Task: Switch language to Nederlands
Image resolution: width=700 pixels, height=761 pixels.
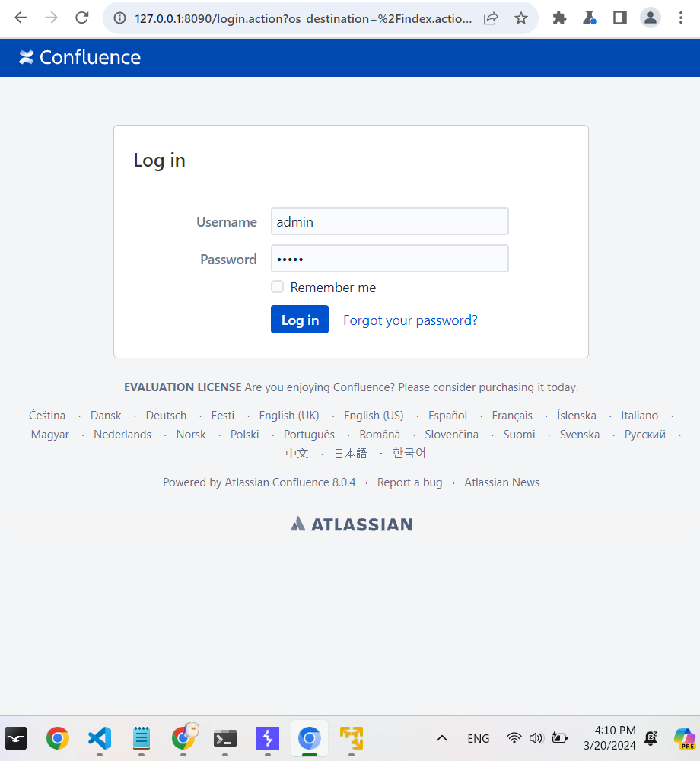Action: tap(123, 435)
